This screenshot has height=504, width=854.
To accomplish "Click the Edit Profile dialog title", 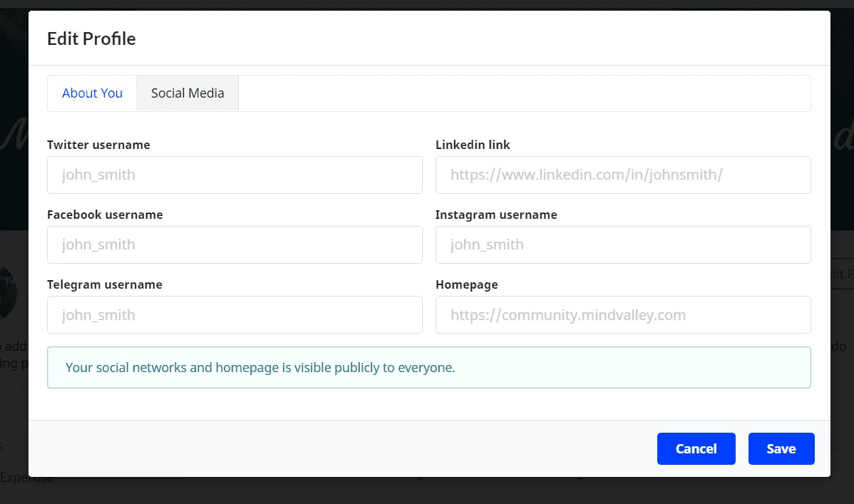I will [91, 38].
